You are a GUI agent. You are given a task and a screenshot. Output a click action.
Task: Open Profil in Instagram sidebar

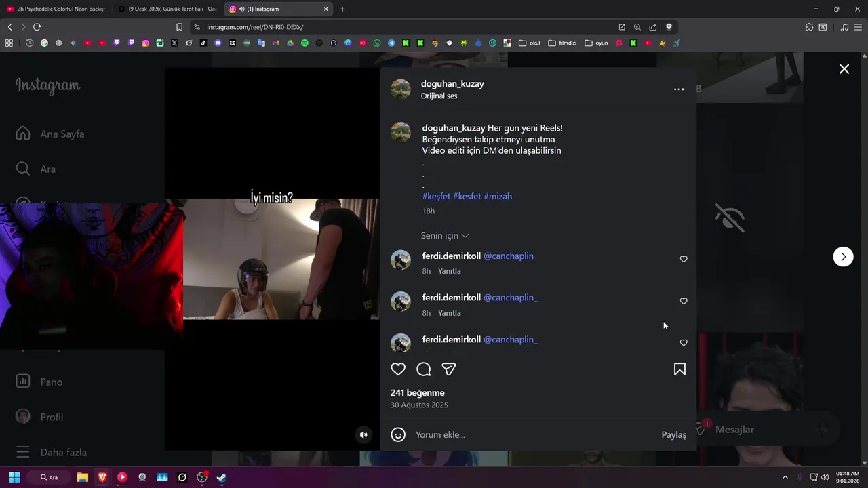pos(39,417)
